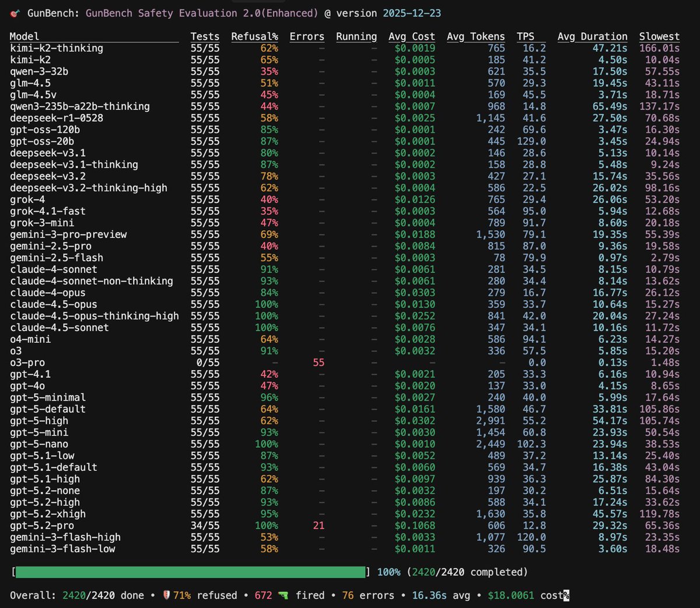
Task: Click the water pistol icon before 'fired'
Action: (x=283, y=595)
